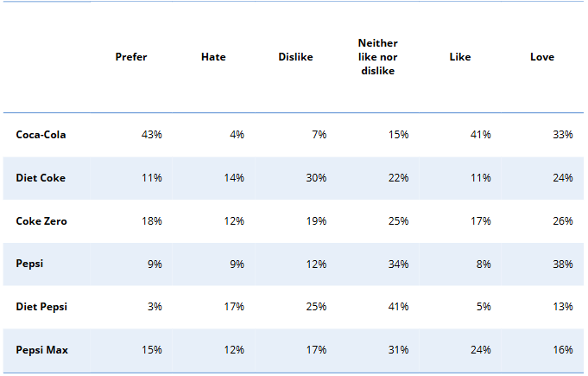Select the Coca-Cola row label
This screenshot has width=588, height=376.
pyautogui.click(x=41, y=135)
